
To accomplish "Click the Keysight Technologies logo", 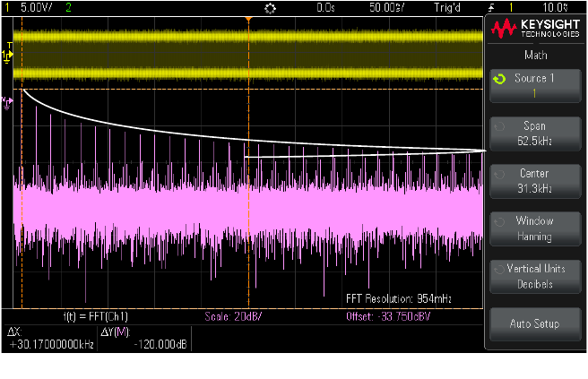I will tap(535, 29).
